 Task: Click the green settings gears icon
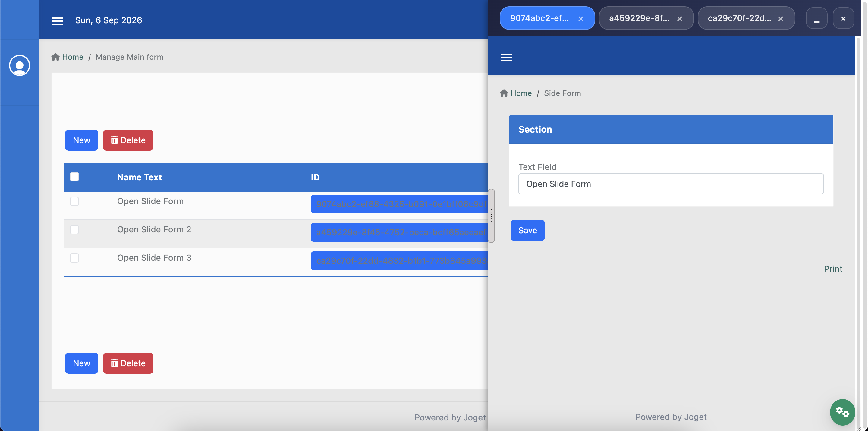(842, 412)
